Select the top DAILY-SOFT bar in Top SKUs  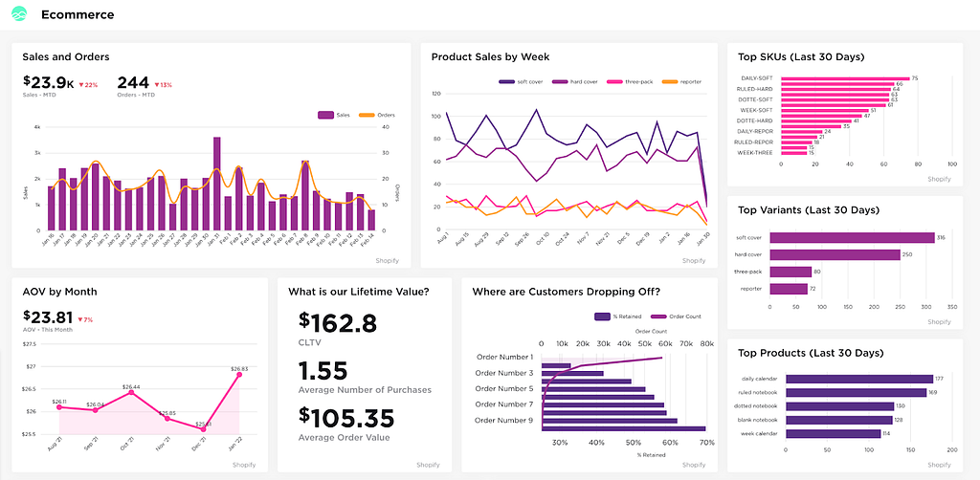844,78
